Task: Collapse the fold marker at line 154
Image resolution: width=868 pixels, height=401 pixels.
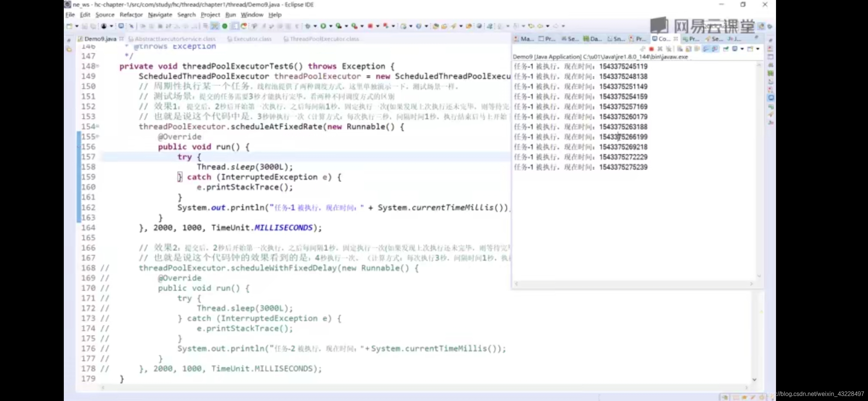Action: coord(98,127)
